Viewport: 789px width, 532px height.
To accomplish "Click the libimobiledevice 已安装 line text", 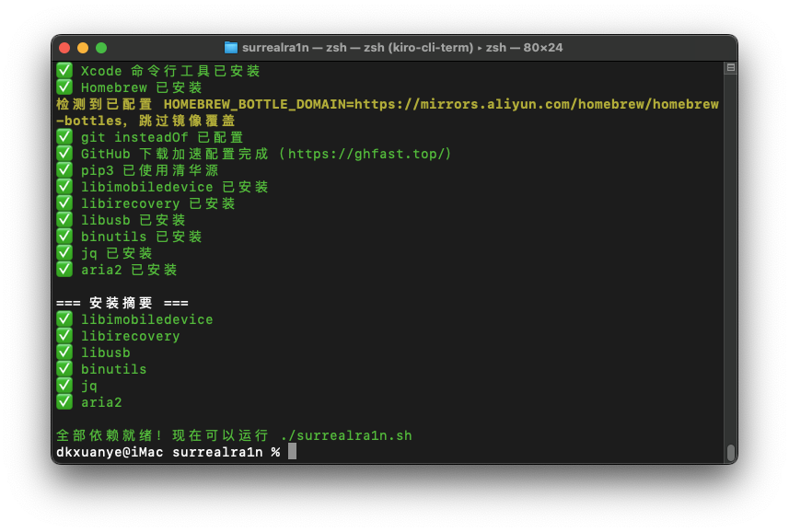I will click(x=175, y=187).
